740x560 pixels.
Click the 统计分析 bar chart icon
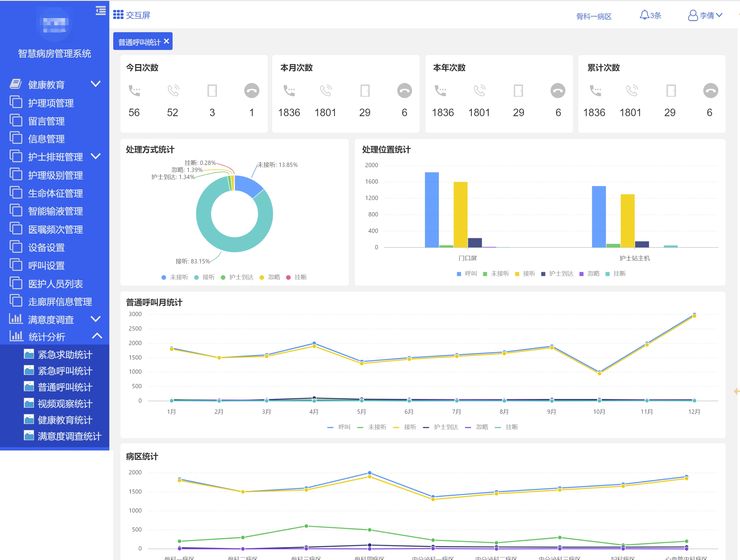coord(16,336)
